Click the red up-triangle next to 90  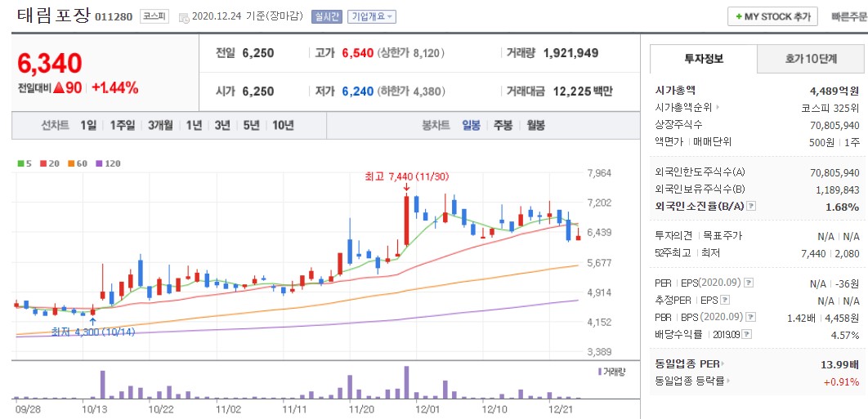click(x=60, y=88)
